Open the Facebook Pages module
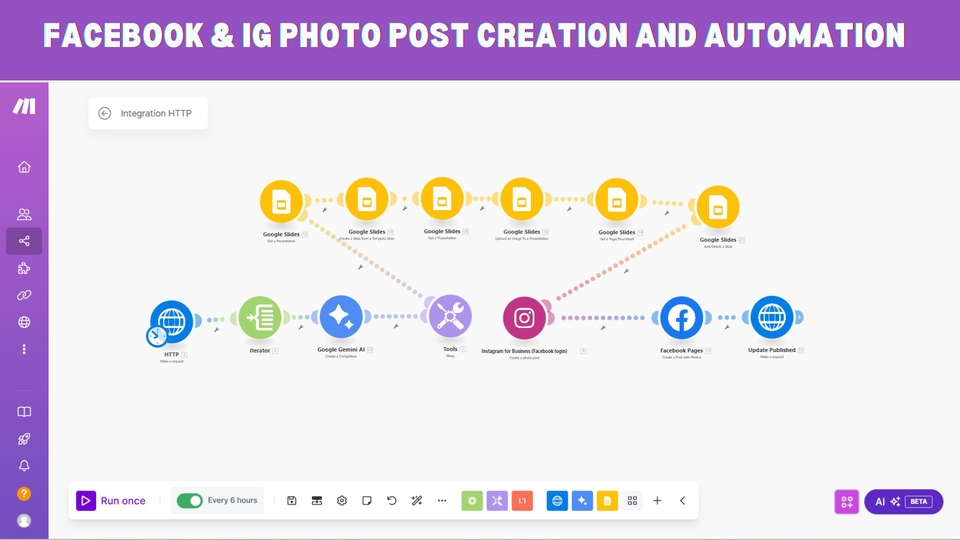Image resolution: width=960 pixels, height=540 pixels. coord(681,318)
